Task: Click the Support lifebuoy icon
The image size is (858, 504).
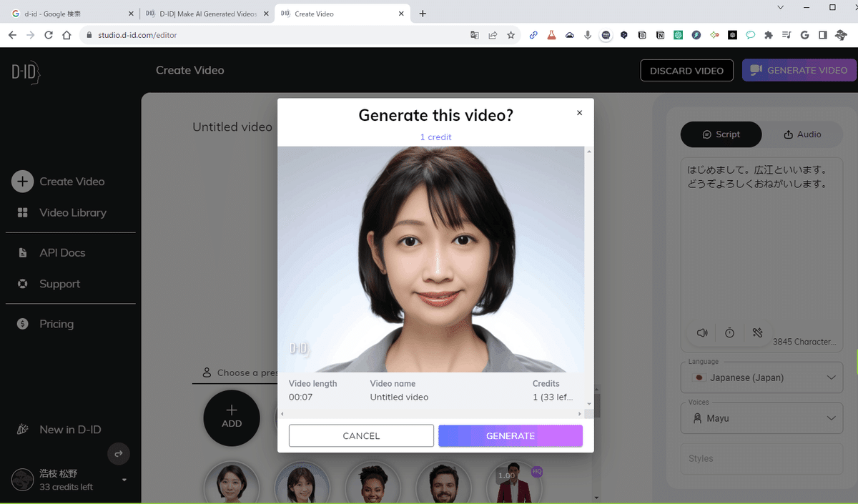Action: (23, 284)
